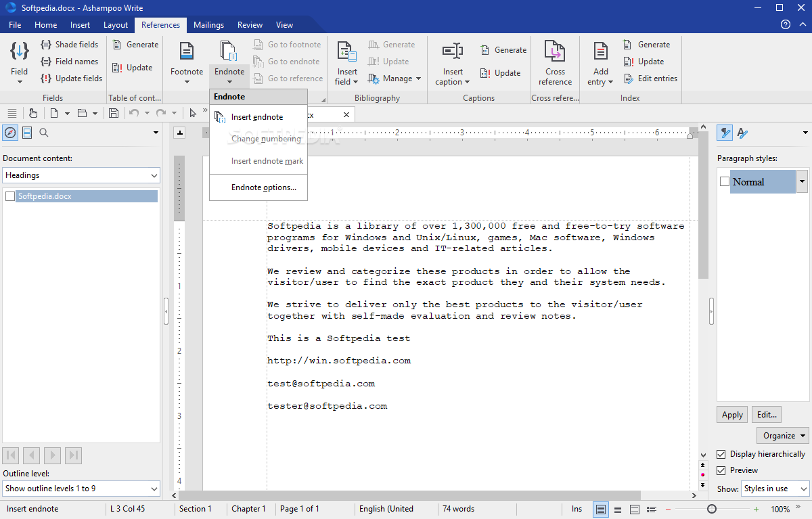
Task: Update captions with the Update button
Action: 501,73
